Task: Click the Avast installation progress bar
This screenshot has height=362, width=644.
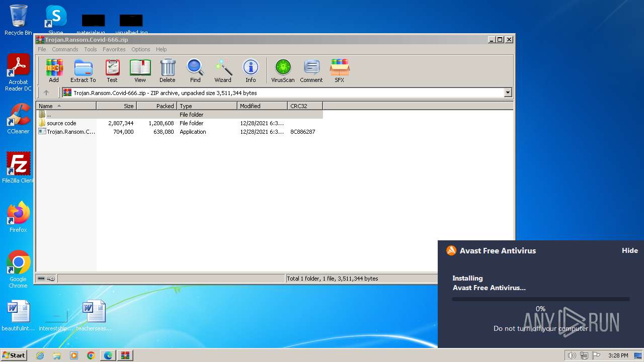Action: pyautogui.click(x=540, y=299)
